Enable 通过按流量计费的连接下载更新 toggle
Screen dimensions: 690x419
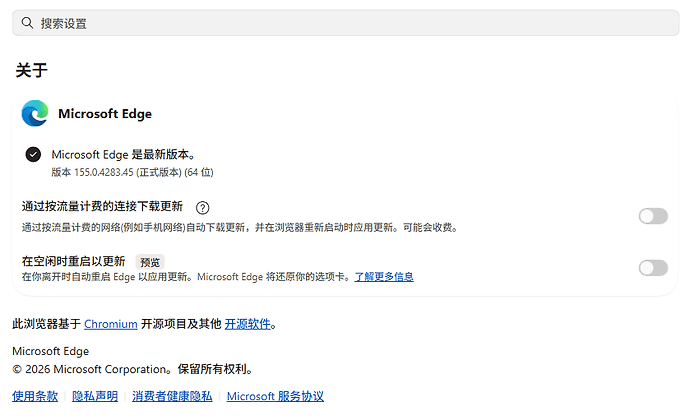pos(653,216)
